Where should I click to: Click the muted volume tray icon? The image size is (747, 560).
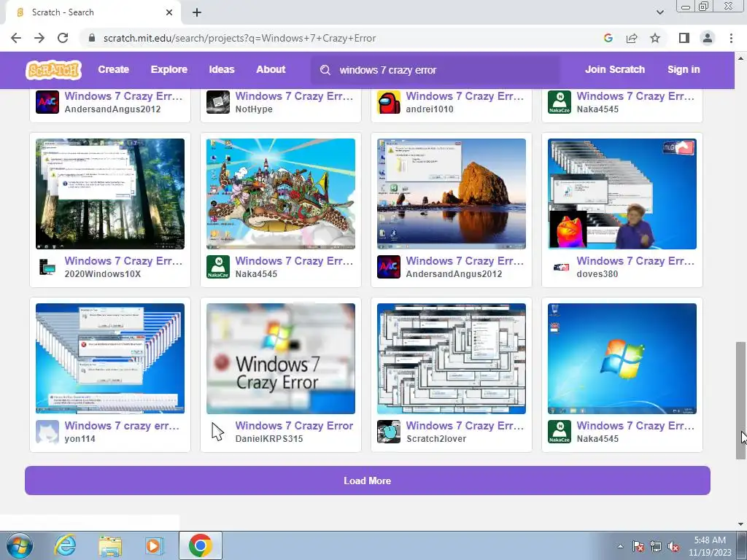click(673, 546)
